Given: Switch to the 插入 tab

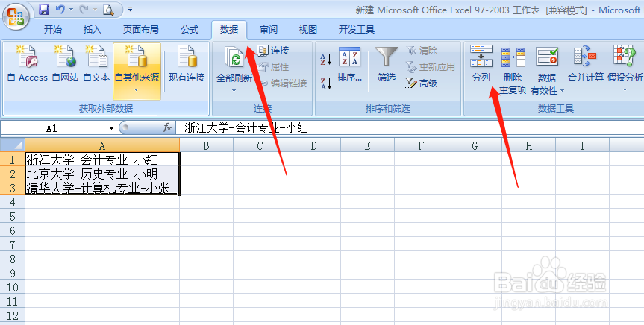Looking at the screenshot, I should pos(92,30).
